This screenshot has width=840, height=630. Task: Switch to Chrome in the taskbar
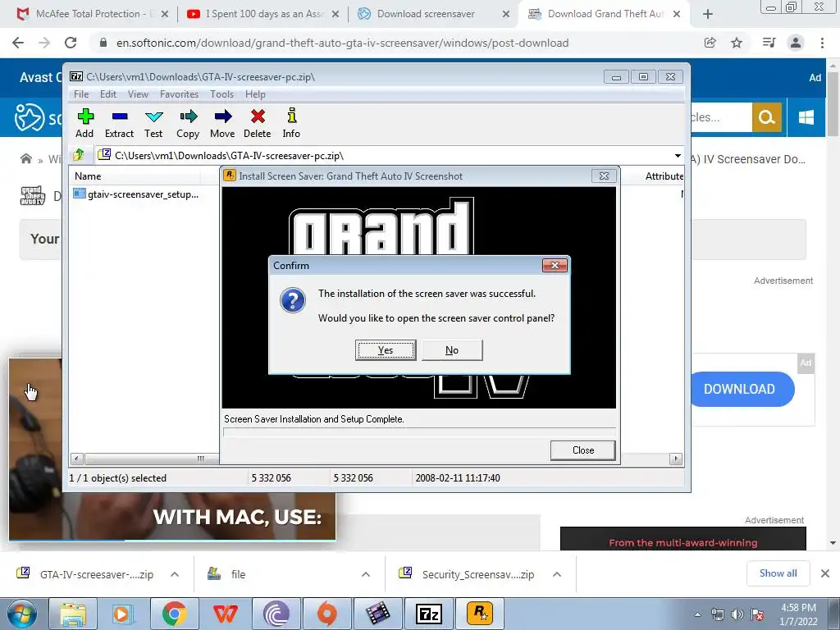click(x=175, y=614)
